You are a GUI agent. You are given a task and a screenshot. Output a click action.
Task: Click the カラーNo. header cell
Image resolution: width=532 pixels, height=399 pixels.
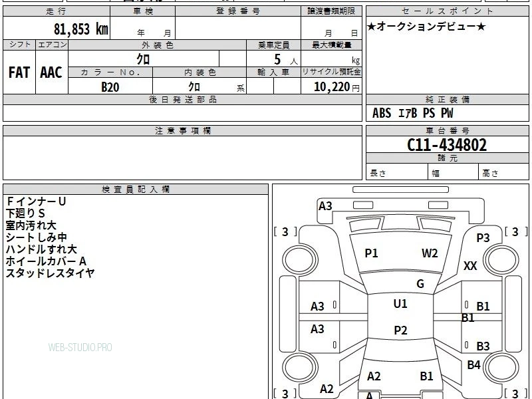tap(110, 72)
